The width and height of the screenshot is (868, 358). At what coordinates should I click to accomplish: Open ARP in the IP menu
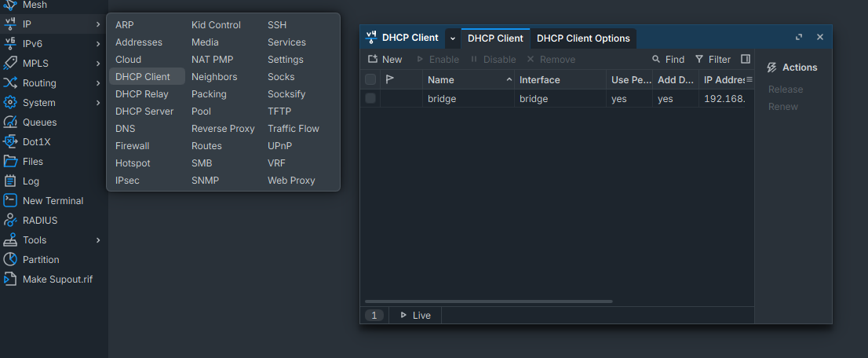pyautogui.click(x=125, y=25)
